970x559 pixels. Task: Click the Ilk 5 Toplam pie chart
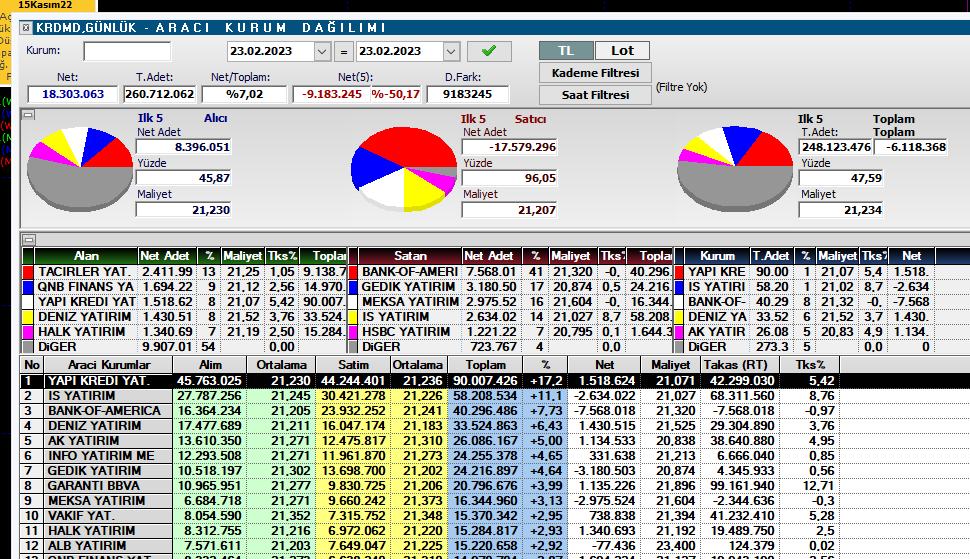[735, 167]
